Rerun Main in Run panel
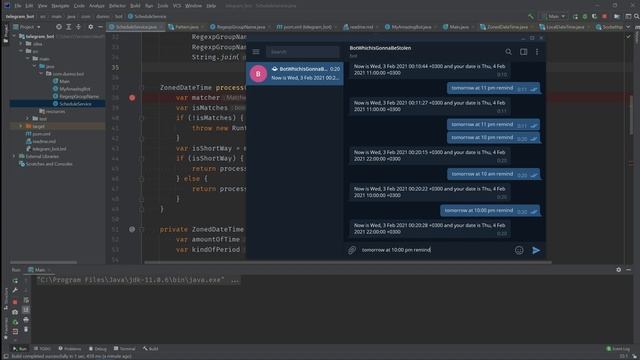The width and height of the screenshot is (640, 360). click(x=15, y=281)
